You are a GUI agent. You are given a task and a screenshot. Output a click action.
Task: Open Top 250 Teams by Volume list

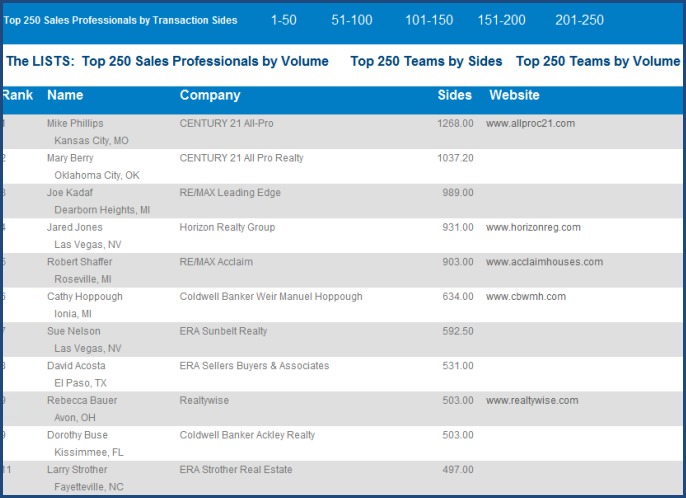tap(598, 61)
